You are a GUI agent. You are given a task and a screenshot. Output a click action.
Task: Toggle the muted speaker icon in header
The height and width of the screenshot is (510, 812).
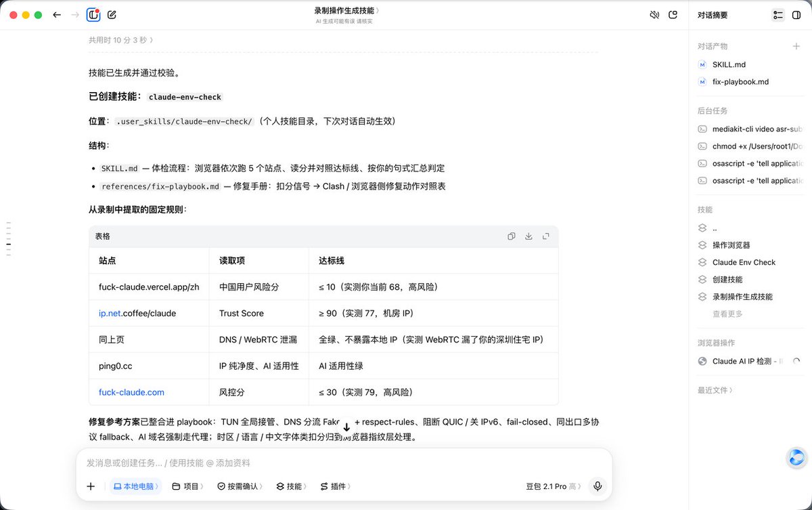654,14
